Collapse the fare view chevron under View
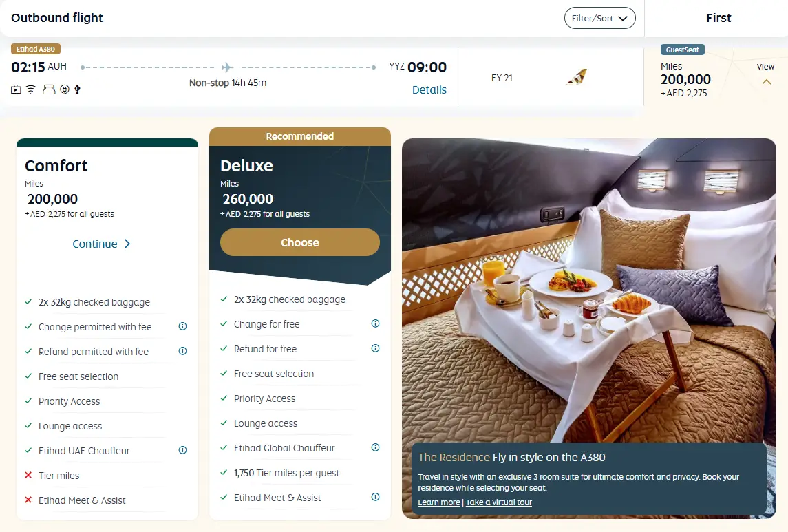Screen dimensions: 788x532 coord(767,81)
